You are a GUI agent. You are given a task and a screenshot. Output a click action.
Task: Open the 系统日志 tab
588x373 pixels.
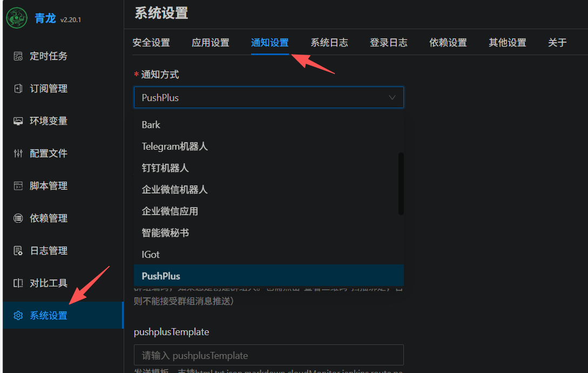tap(329, 43)
